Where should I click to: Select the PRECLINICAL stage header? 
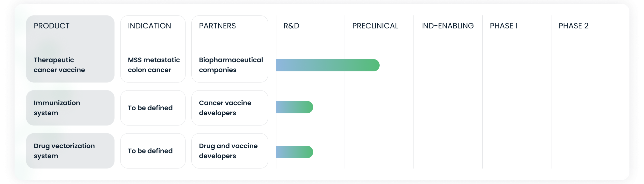click(375, 26)
